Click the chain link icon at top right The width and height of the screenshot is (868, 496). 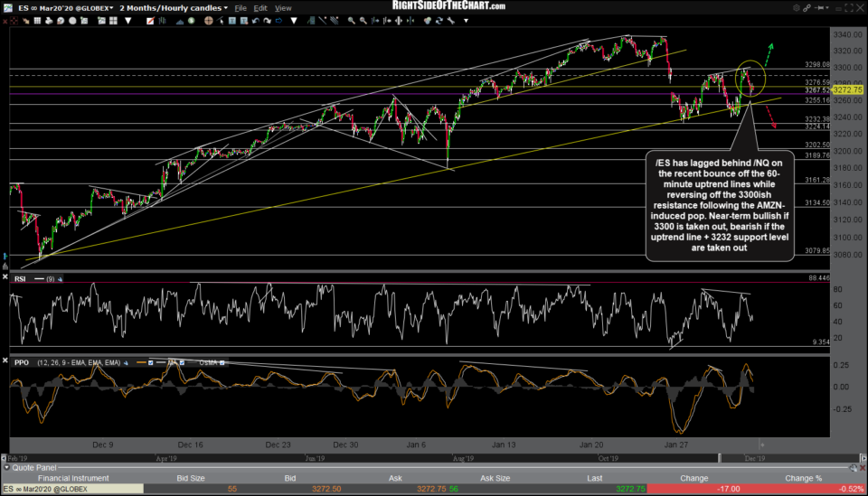(807, 8)
